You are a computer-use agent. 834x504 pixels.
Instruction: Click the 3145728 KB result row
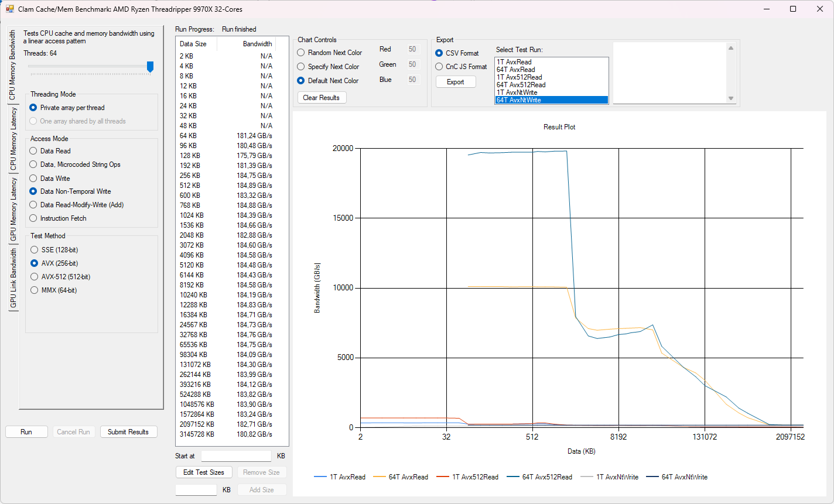point(226,434)
